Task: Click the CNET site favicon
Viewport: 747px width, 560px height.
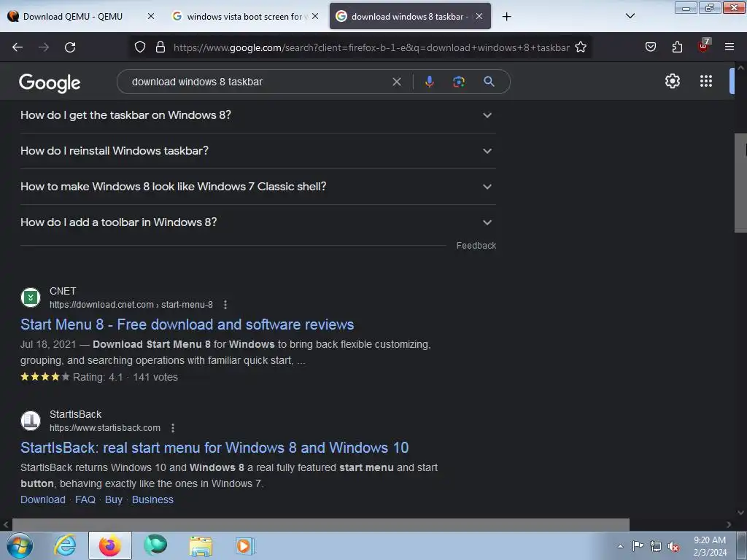Action: pos(31,297)
